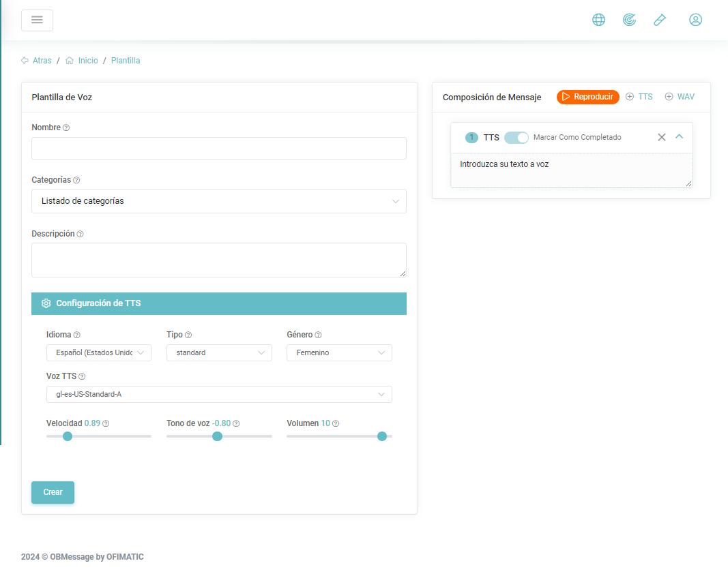Click the help icon next to Género
This screenshot has width=728, height=574.
pos(318,335)
